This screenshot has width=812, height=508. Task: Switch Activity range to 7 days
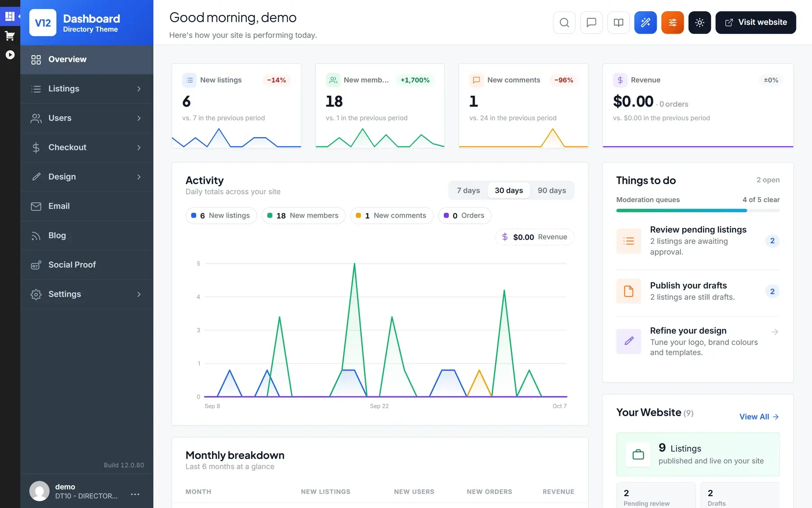468,191
